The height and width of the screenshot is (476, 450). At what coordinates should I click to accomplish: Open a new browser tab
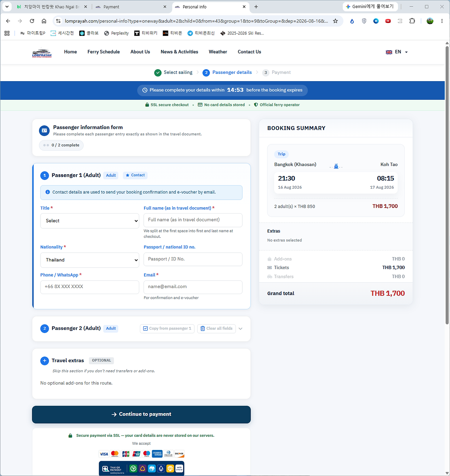(x=256, y=7)
